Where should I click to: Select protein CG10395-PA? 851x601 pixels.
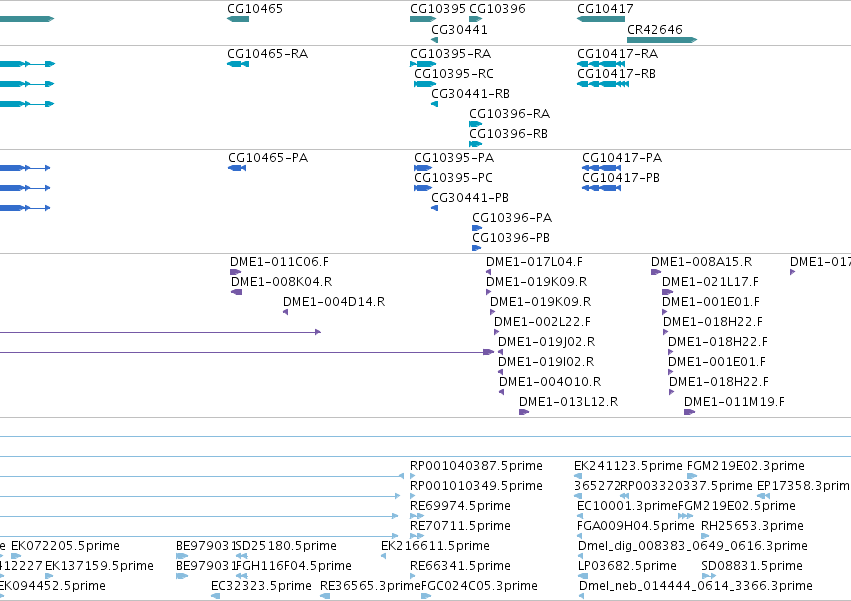point(454,158)
